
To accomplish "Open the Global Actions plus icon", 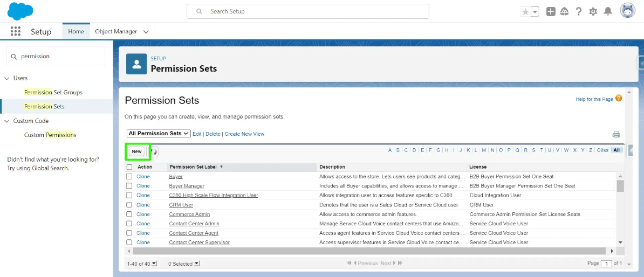I will 551,11.
